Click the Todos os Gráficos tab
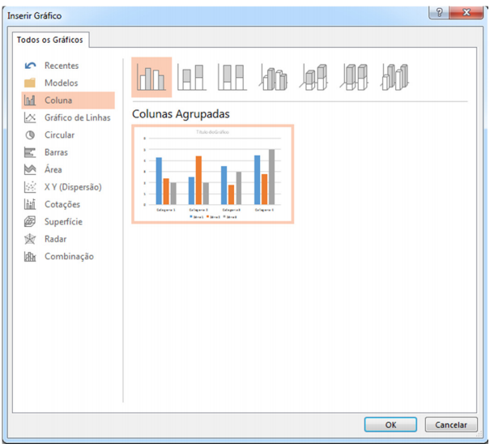The width and height of the screenshot is (494, 448). tap(49, 40)
